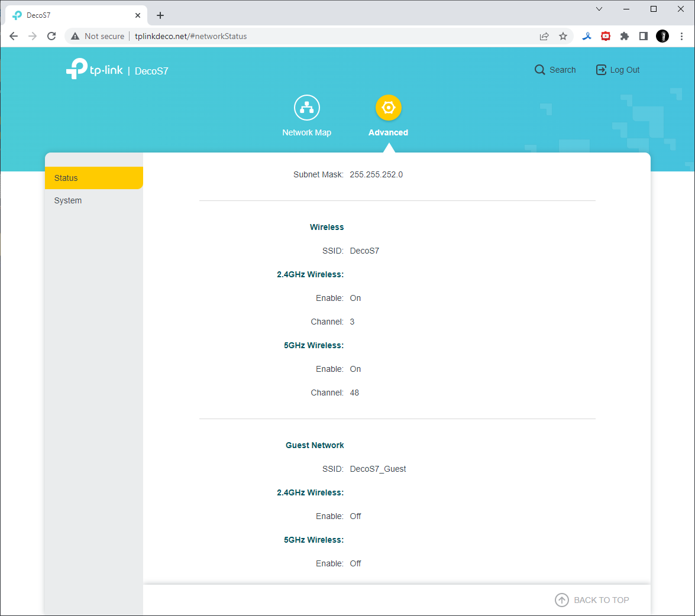Screen dimensions: 695x616
Task: Bookmark this page with the star
Action: (x=563, y=36)
